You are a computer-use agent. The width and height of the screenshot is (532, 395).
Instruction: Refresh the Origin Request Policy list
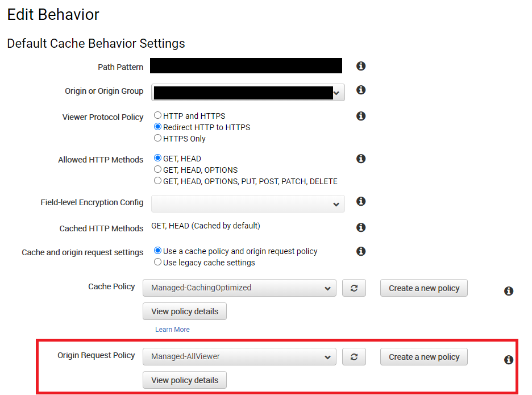pyautogui.click(x=354, y=357)
